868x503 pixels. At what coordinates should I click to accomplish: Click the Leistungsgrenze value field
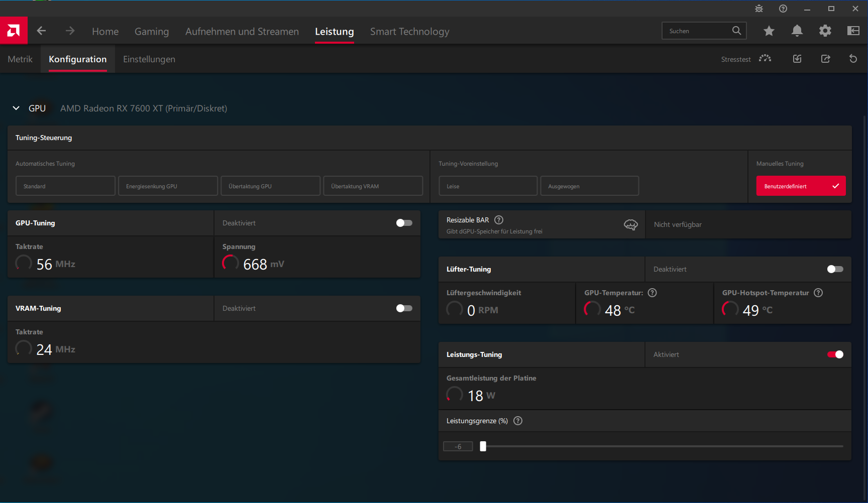[x=458, y=446]
